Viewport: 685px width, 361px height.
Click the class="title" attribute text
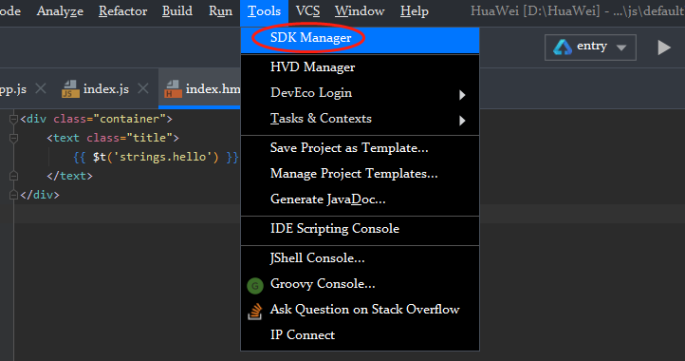click(129, 138)
